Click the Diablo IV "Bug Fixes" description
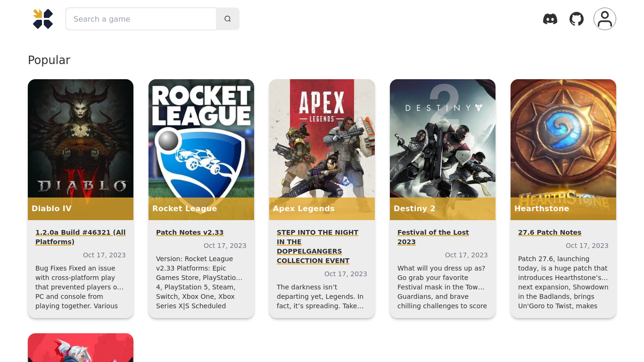 (x=81, y=287)
